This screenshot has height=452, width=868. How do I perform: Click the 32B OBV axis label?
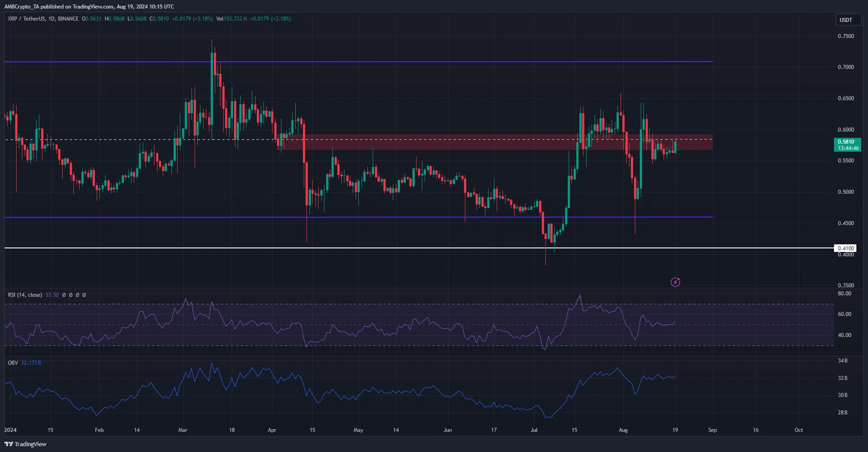tap(842, 378)
